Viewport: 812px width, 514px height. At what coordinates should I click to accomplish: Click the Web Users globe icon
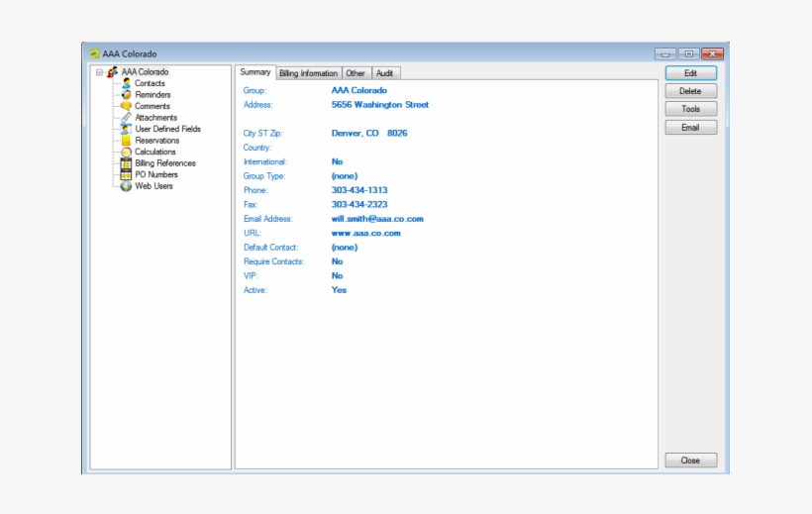tap(127, 186)
